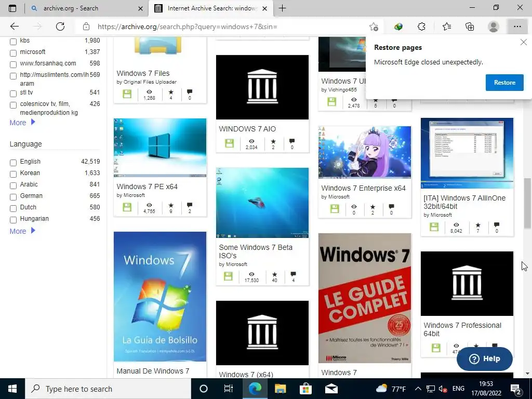The image size is (532, 399).
Task: Expand More under the Language list
Action: 22,231
